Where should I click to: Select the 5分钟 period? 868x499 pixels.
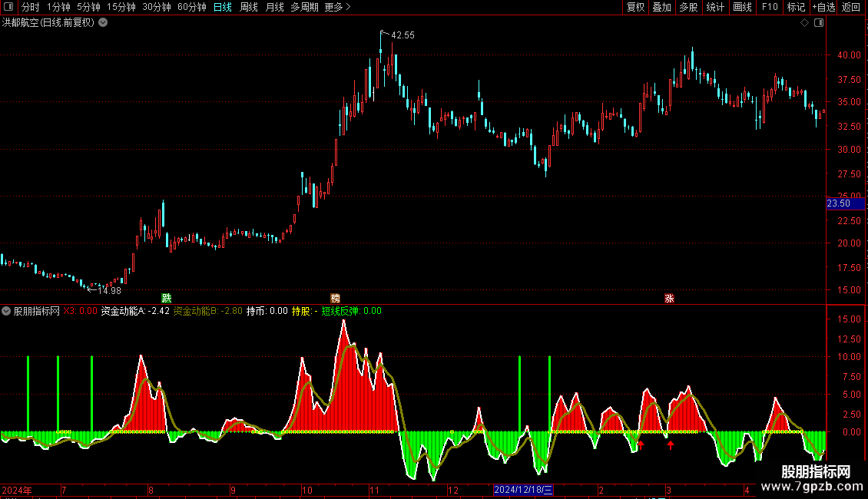click(x=88, y=7)
